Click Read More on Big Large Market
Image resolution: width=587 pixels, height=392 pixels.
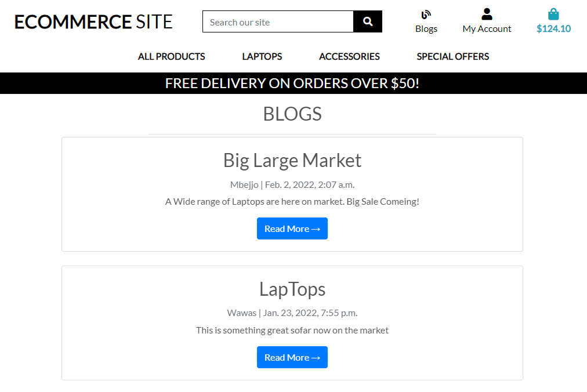292,228
